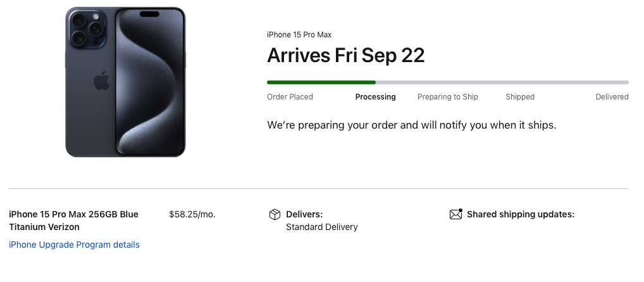Click the Shared shipping updates label
This screenshot has height=282, width=644.
520,214
